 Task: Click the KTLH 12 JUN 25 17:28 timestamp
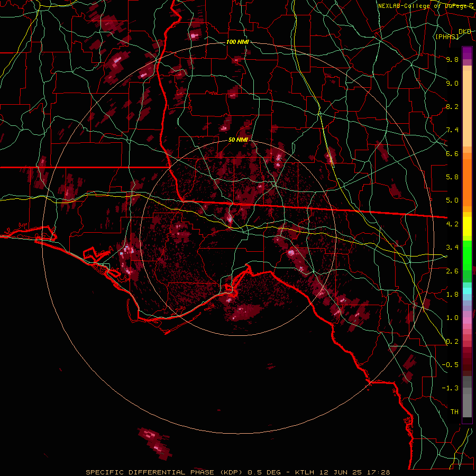[x=342, y=472]
